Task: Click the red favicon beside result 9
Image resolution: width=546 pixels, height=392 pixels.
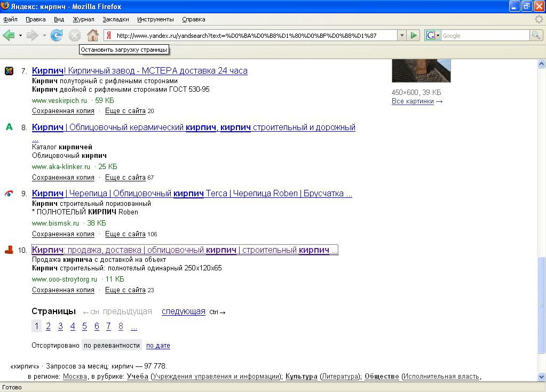Action: pyautogui.click(x=9, y=194)
